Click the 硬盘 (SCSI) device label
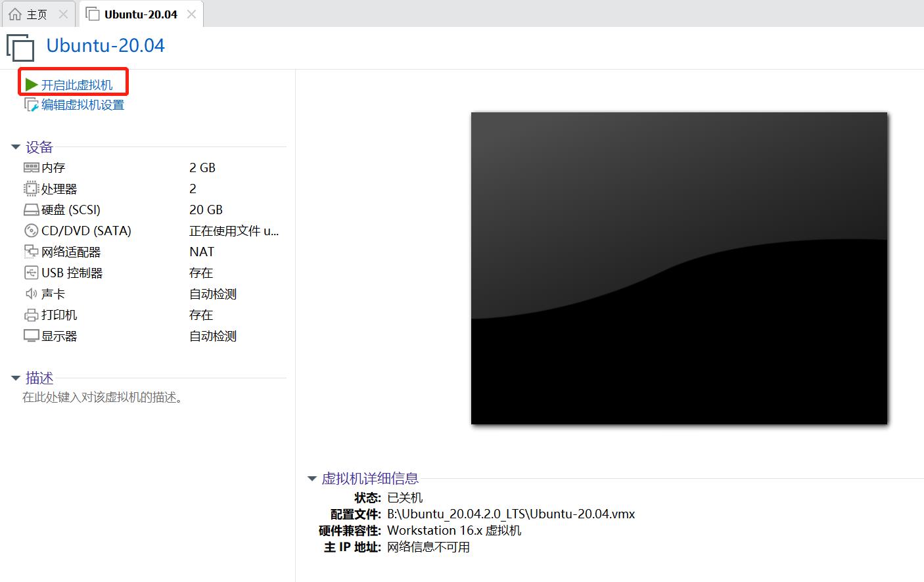This screenshot has height=582, width=924. pos(71,210)
